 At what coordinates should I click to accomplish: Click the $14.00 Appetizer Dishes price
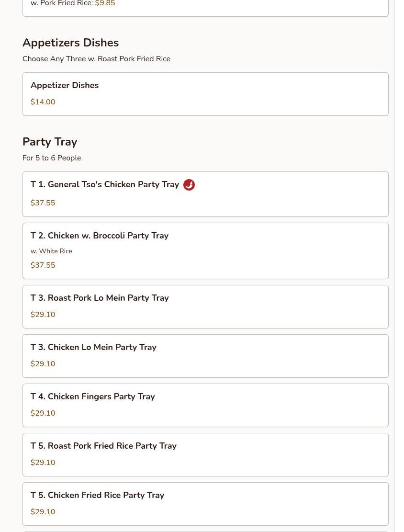click(43, 102)
